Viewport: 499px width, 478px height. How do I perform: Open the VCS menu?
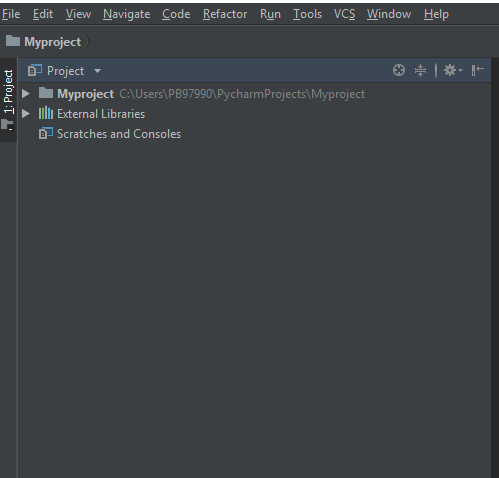344,14
